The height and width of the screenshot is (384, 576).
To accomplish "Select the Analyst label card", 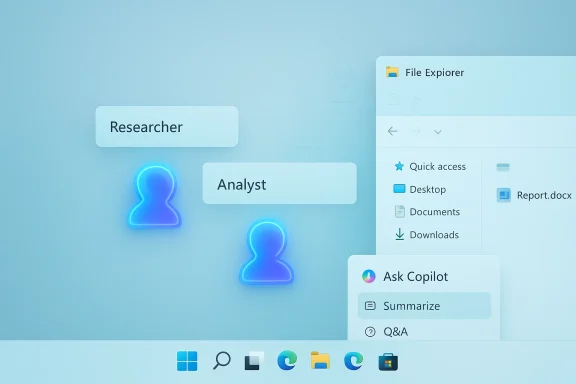I will 280,183.
